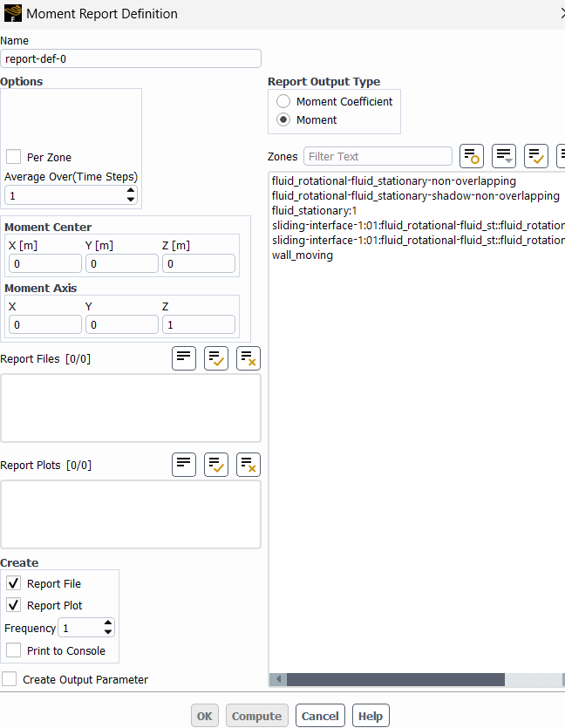Viewport: 565px width, 728px height.
Task: Uncheck the Report File checkbox
Action: tap(13, 583)
